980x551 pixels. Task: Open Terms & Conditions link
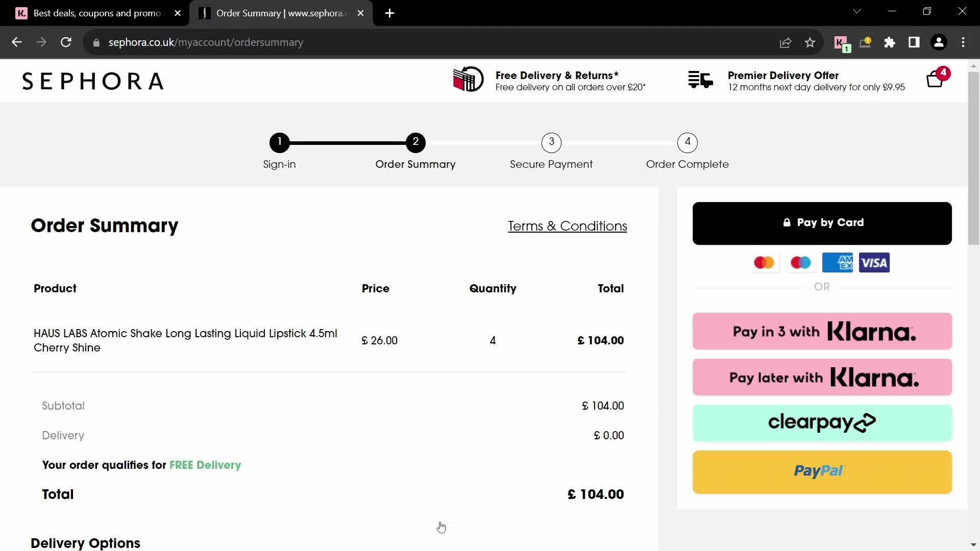[567, 226]
